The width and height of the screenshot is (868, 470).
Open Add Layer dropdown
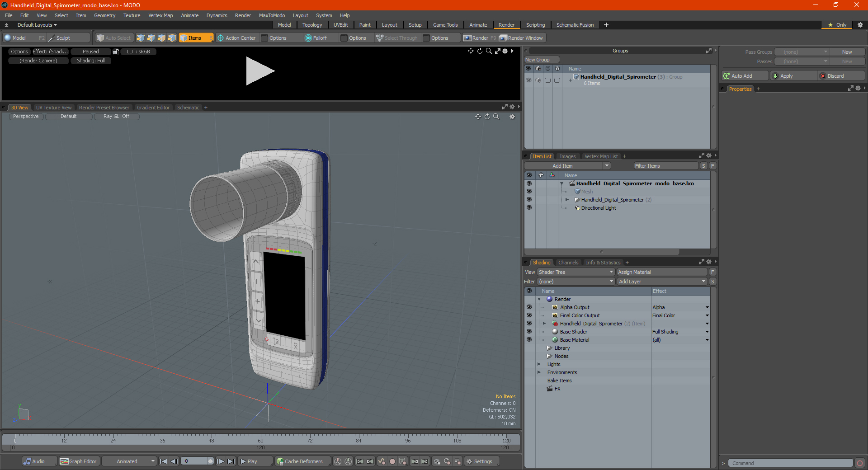[662, 282]
